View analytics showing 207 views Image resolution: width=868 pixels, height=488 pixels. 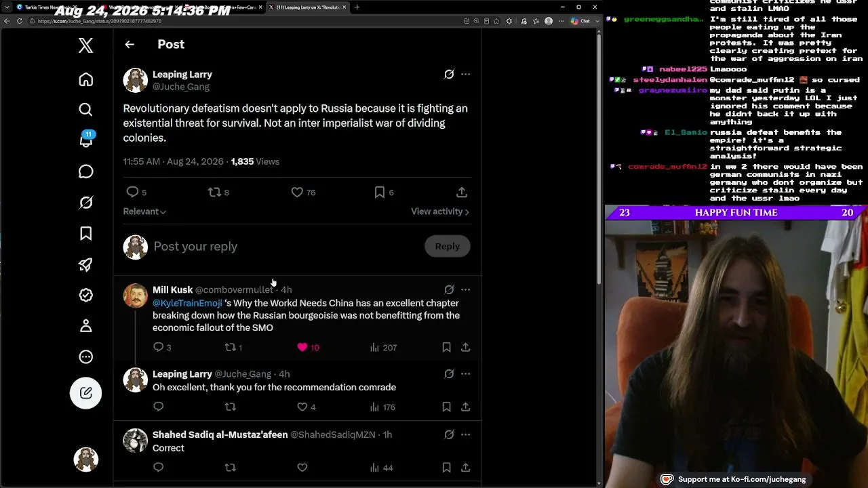pyautogui.click(x=383, y=348)
